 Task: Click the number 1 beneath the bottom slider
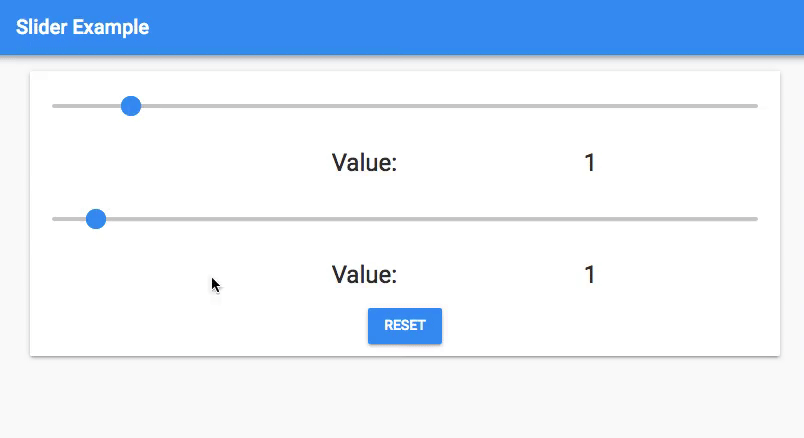[590, 275]
